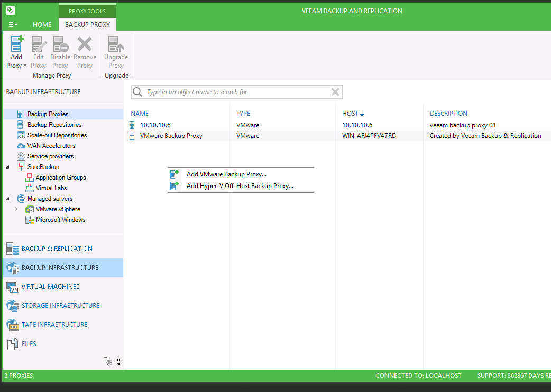Select the Backup Repositories tree label
This screenshot has height=392, width=551.
pos(54,125)
